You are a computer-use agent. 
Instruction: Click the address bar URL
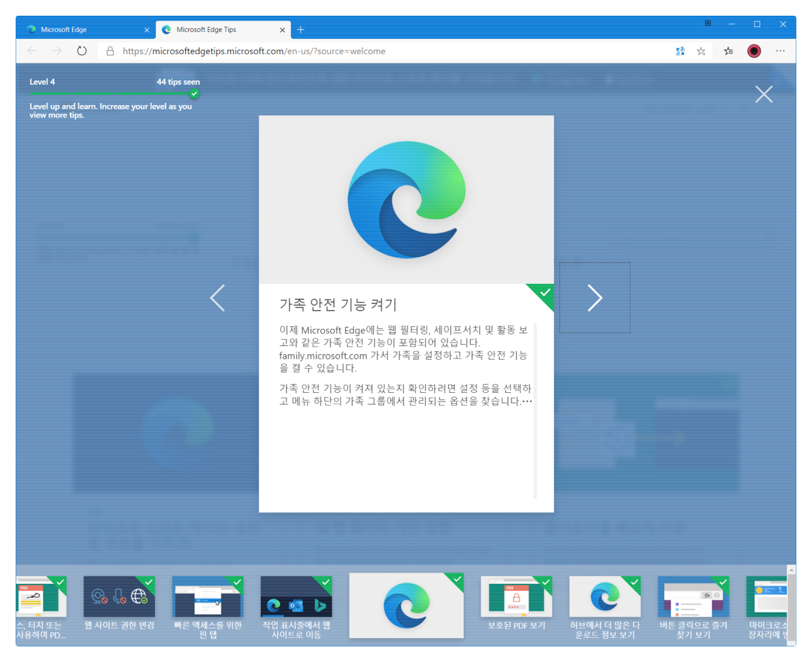[x=254, y=51]
